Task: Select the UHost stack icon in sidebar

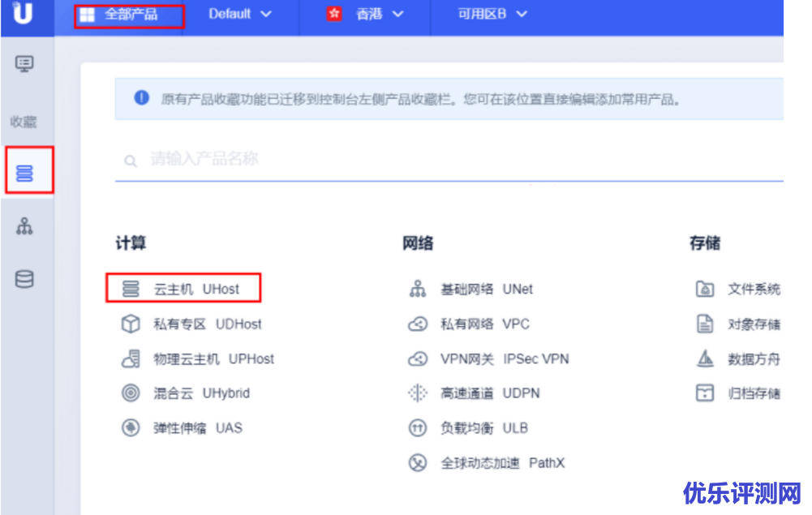Action: 24,173
